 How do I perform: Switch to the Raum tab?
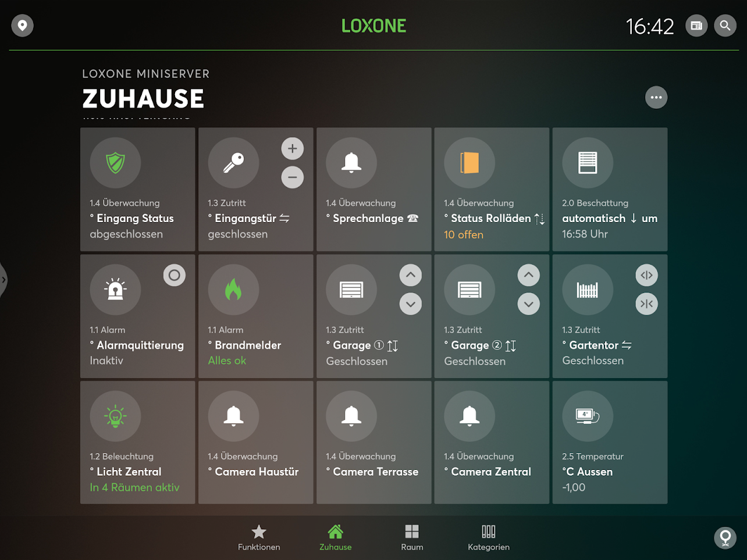click(x=412, y=538)
